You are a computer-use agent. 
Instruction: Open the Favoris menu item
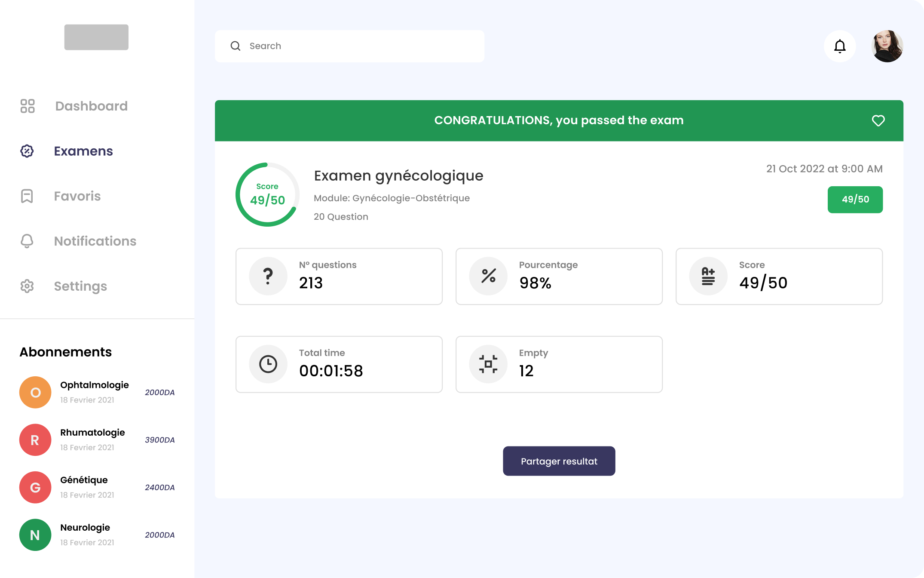[77, 196]
